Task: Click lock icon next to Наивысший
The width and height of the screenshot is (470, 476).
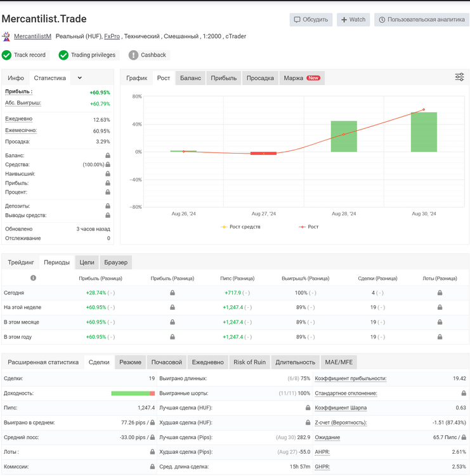Action: pos(108,174)
